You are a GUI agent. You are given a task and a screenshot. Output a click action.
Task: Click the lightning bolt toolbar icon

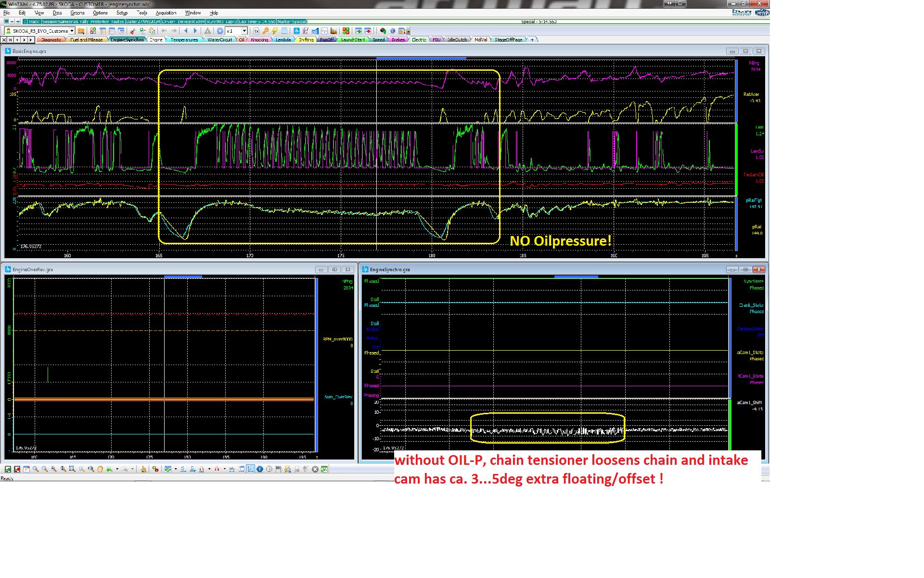[x=275, y=31]
